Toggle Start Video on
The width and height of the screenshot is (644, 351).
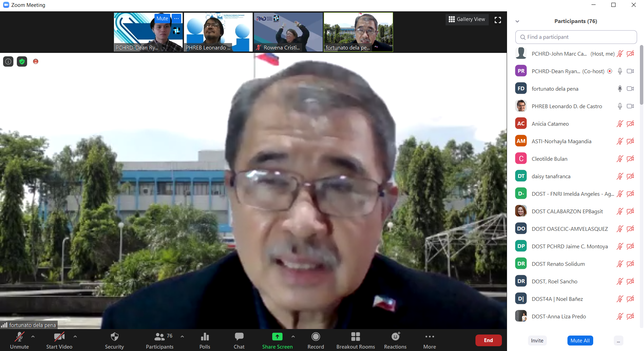(x=59, y=337)
